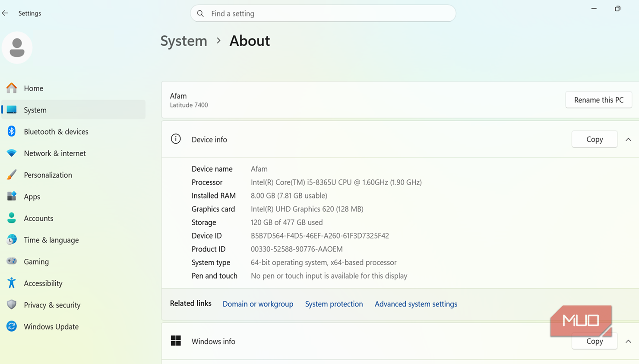This screenshot has width=639, height=364.
Task: Click the Device ID value B5B7D564
Action: (320, 235)
